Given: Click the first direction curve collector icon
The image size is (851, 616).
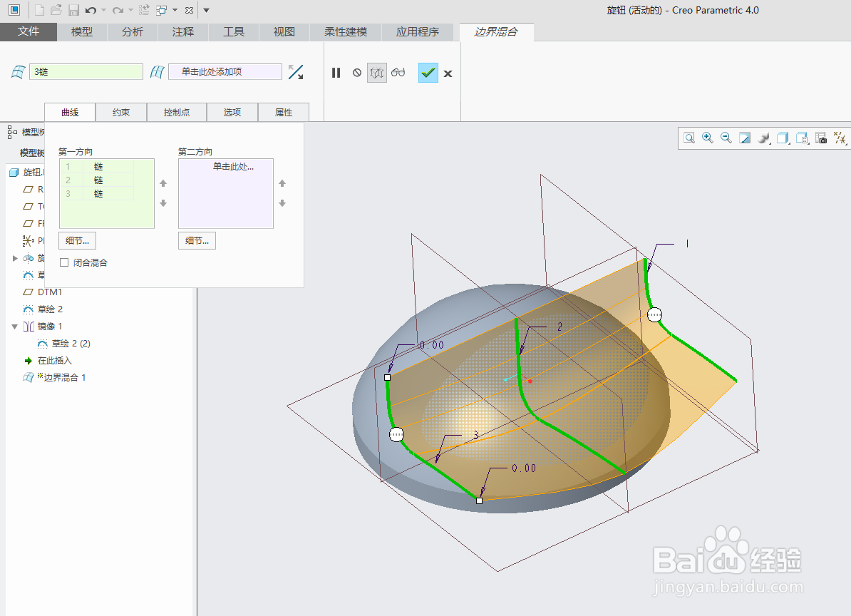Looking at the screenshot, I should point(18,71).
